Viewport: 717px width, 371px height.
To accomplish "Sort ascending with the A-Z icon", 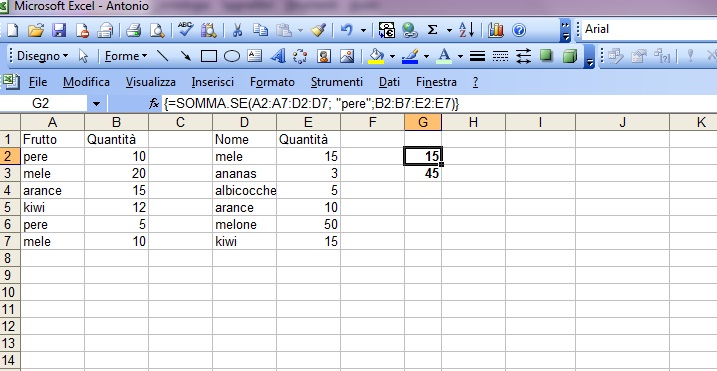I will click(x=466, y=30).
